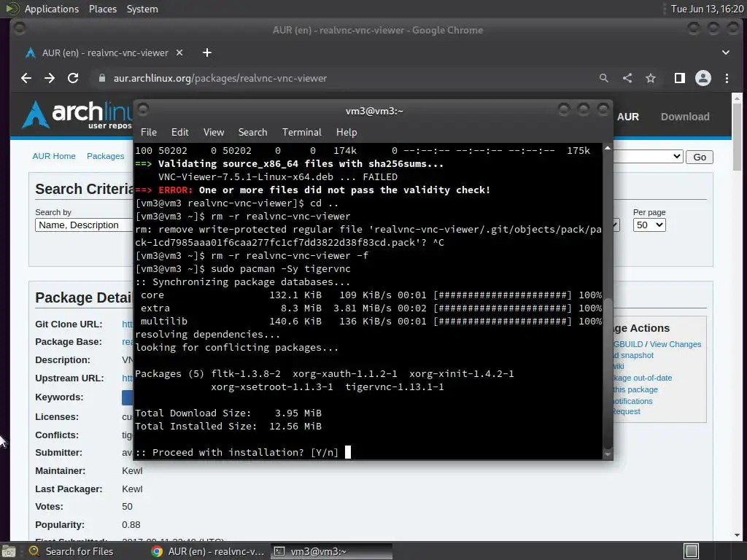Click Chrome page scrollbar up arrow
747x560 pixels.
click(737, 98)
